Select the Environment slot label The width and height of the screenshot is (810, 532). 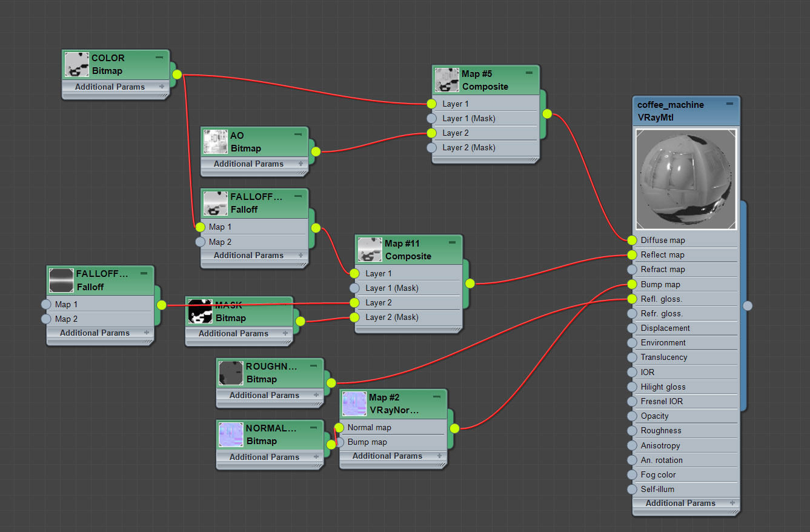[663, 342]
